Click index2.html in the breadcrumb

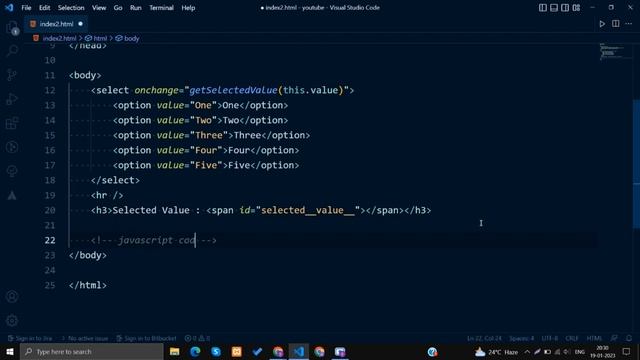click(59, 38)
